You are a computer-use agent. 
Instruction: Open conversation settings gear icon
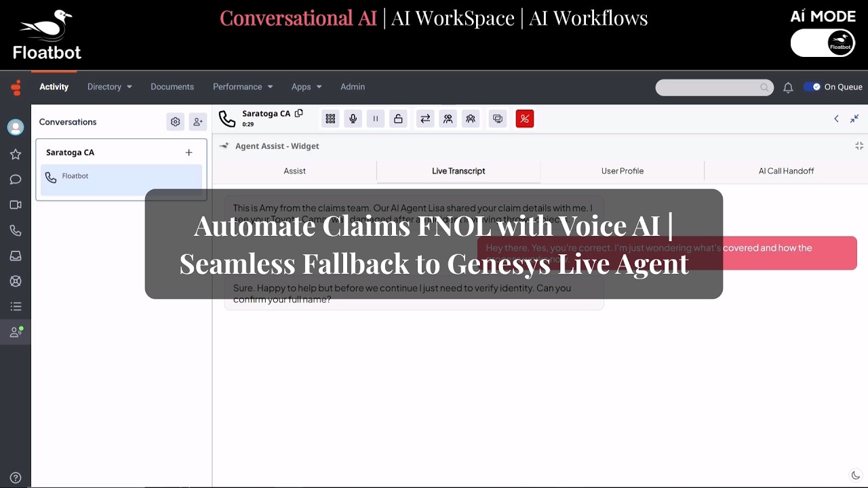point(175,122)
